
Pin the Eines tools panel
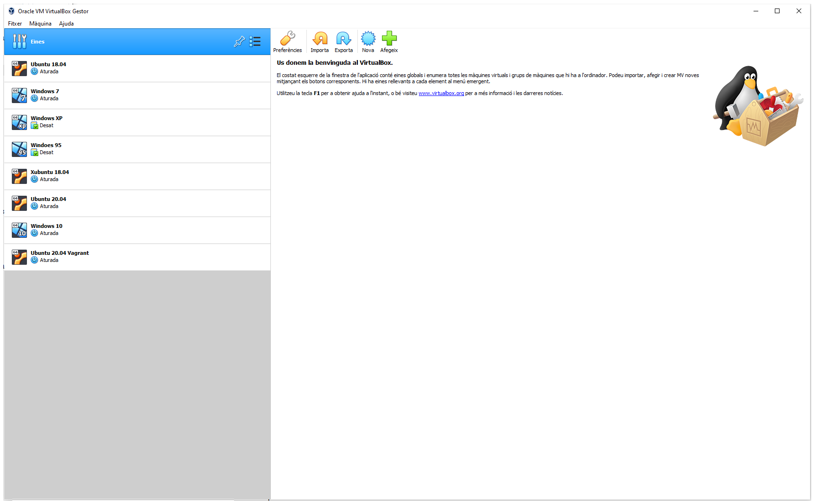pos(239,42)
